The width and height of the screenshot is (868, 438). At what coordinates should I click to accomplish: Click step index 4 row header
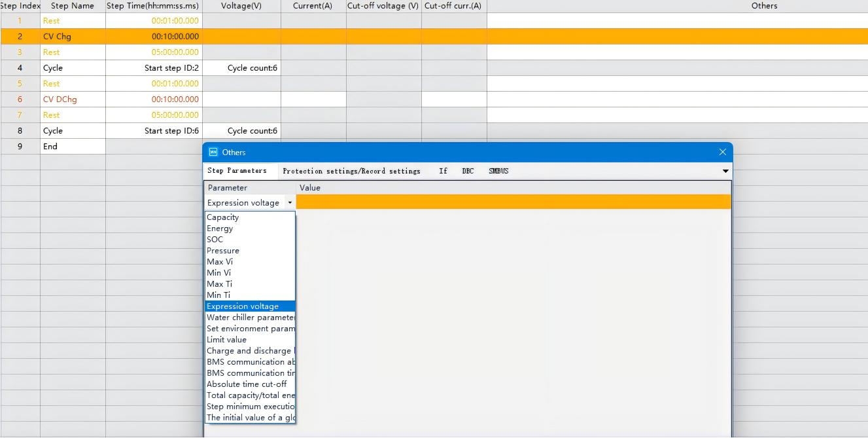(20, 68)
